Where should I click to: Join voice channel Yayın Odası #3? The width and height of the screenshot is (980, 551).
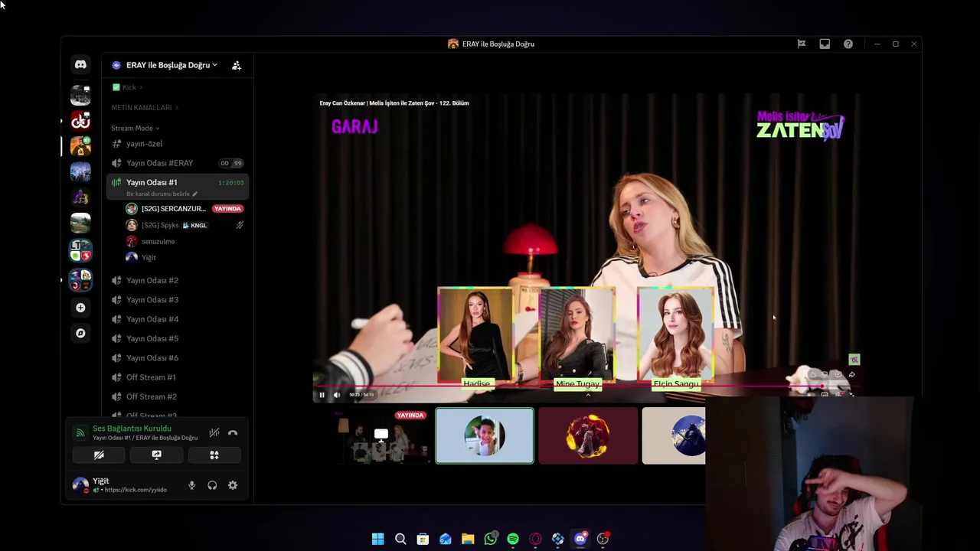(178, 300)
